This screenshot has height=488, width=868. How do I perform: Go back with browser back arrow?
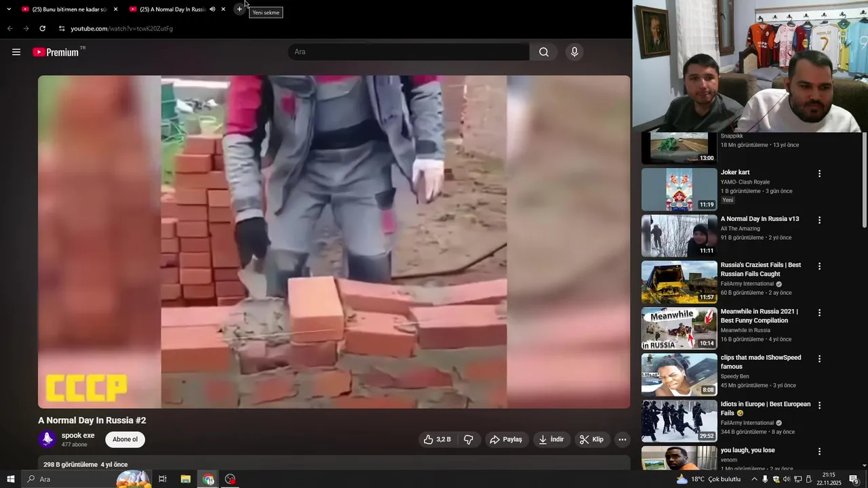pyautogui.click(x=9, y=28)
